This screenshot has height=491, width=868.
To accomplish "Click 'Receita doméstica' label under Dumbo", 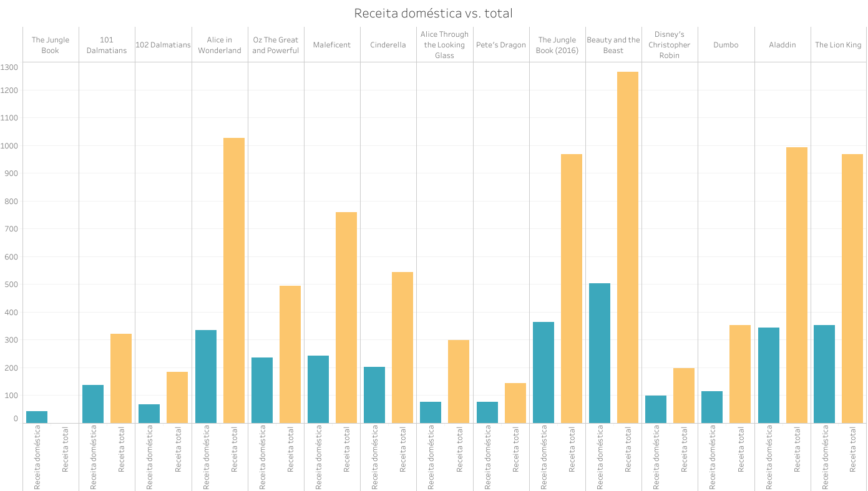I will pyautogui.click(x=712, y=457).
